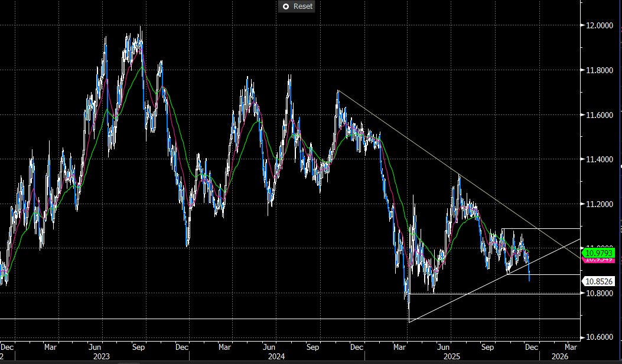This screenshot has height=364, width=622.
Task: Select the ascending trendline's lowest anchor point
Action: tap(409, 322)
